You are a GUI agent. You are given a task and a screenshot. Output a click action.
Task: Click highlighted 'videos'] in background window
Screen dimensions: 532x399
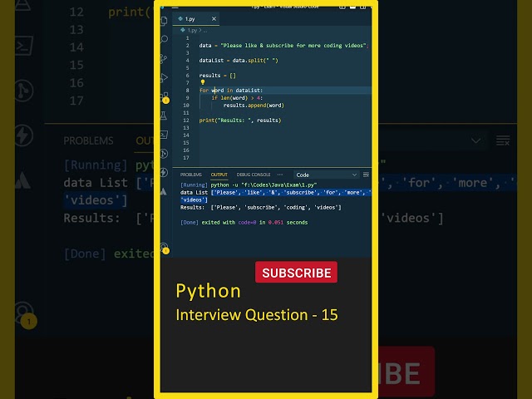pos(96,200)
